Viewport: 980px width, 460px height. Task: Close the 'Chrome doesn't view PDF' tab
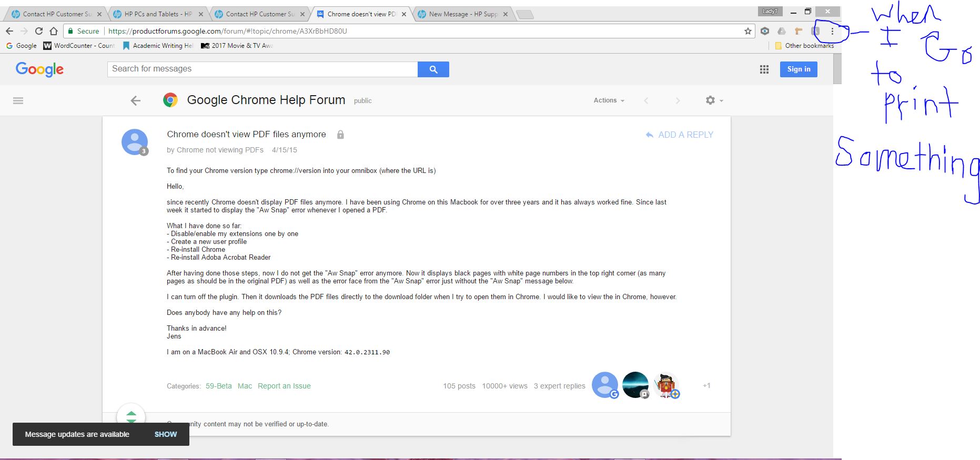pos(404,14)
